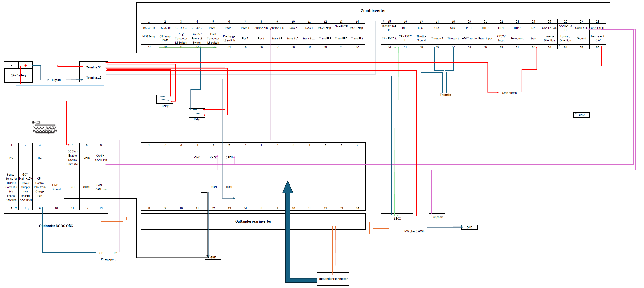Select the upper Relay symbol
Image resolution: width=644 pixels, height=288 pixels.
coord(165,99)
